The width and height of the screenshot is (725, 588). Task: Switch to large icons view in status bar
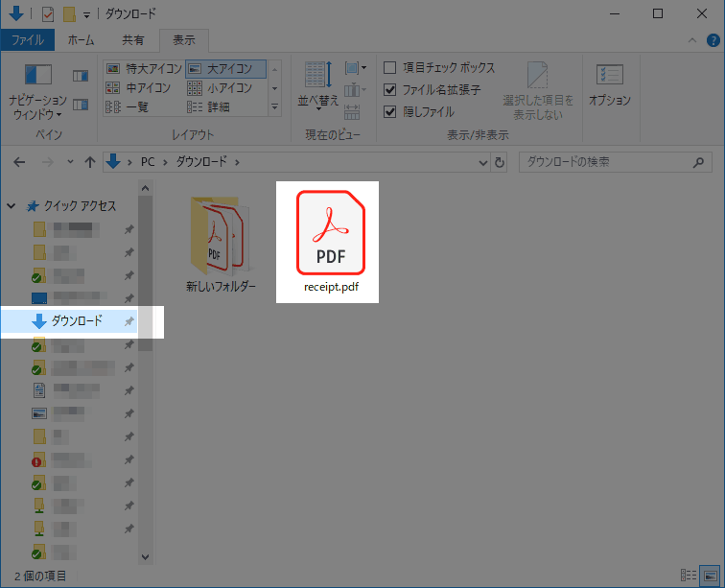coord(711,575)
